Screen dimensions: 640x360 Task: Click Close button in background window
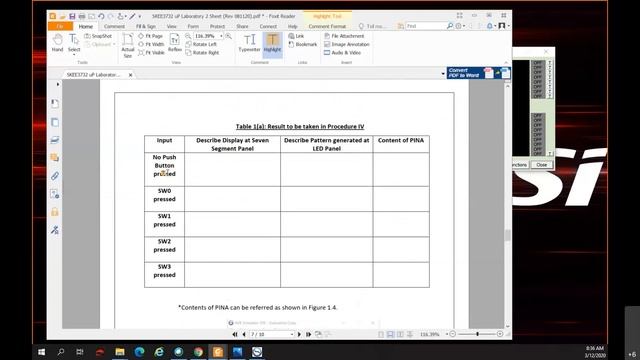pyautogui.click(x=542, y=164)
